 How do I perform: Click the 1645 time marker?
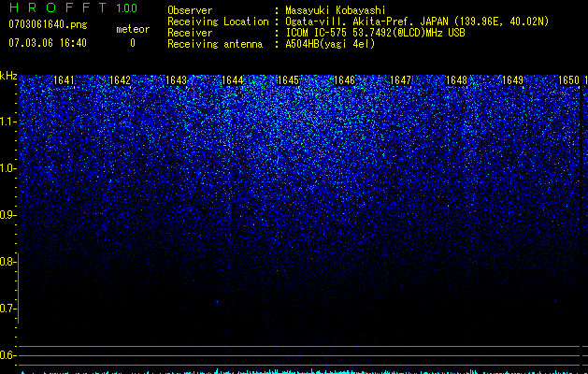[288, 80]
